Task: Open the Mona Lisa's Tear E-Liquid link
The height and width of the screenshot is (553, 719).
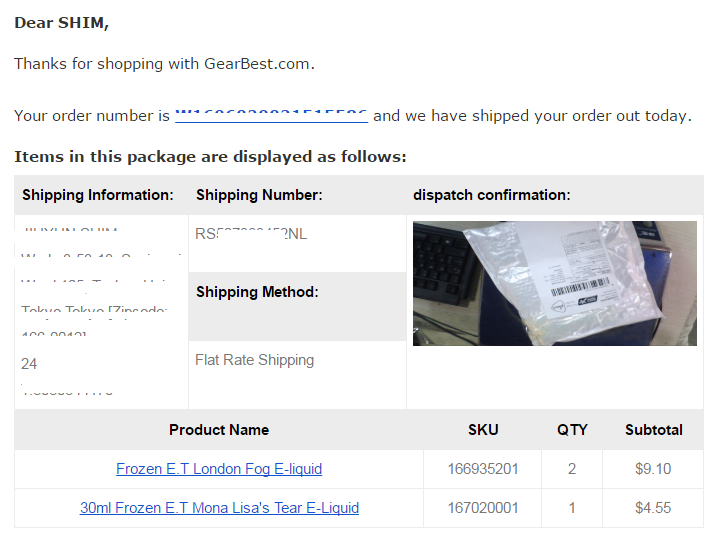Action: coord(219,508)
